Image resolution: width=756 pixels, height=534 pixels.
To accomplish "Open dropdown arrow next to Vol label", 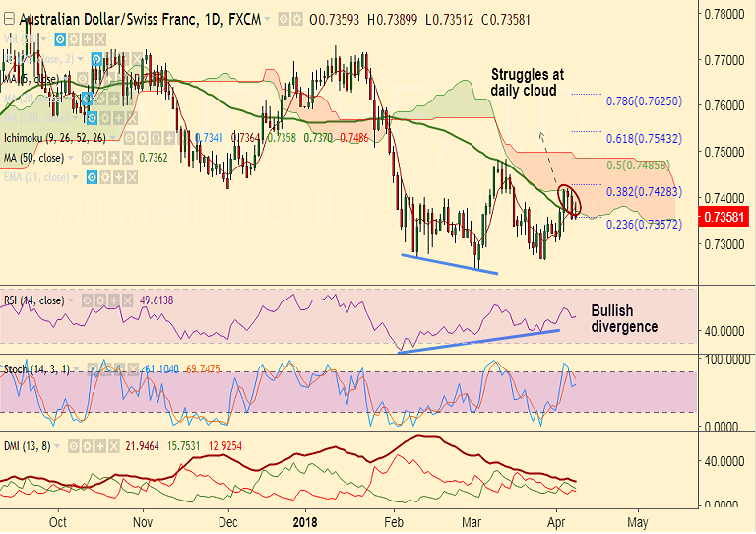I will [x=44, y=39].
